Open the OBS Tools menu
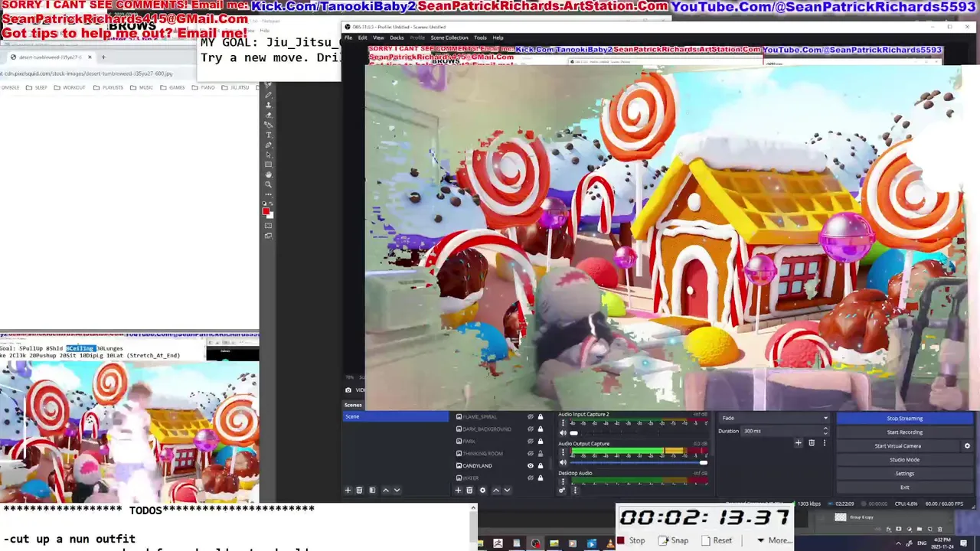 point(480,37)
